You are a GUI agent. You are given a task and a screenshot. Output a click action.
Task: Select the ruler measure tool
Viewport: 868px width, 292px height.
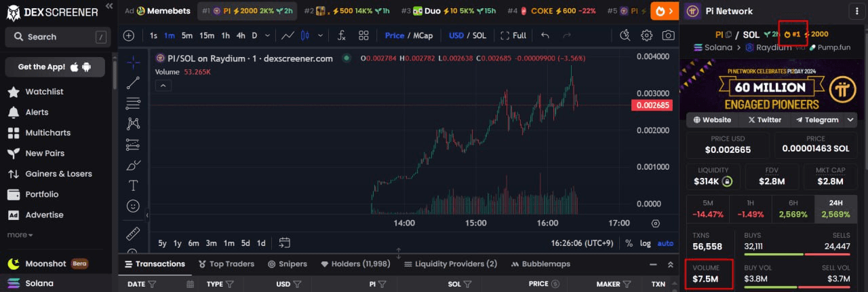tap(133, 233)
